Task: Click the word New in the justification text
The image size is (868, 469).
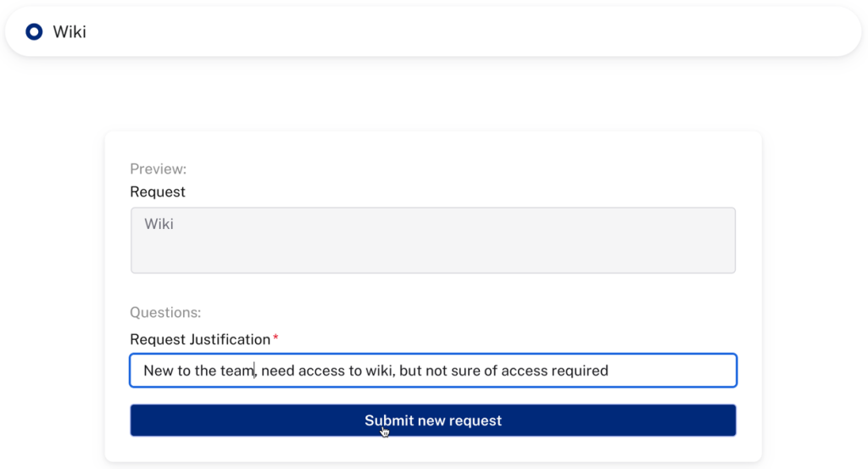Action: coord(159,371)
